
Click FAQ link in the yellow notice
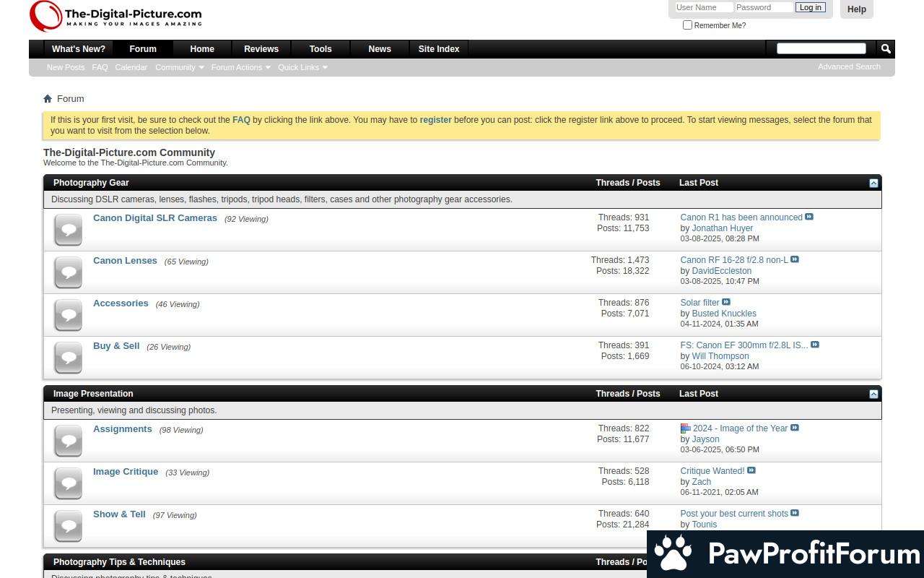tap(241, 120)
